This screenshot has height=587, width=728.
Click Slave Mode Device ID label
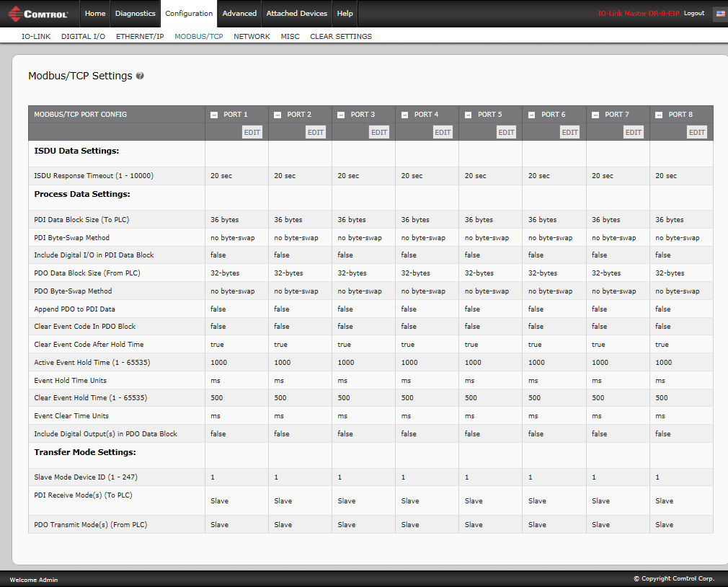tap(86, 477)
